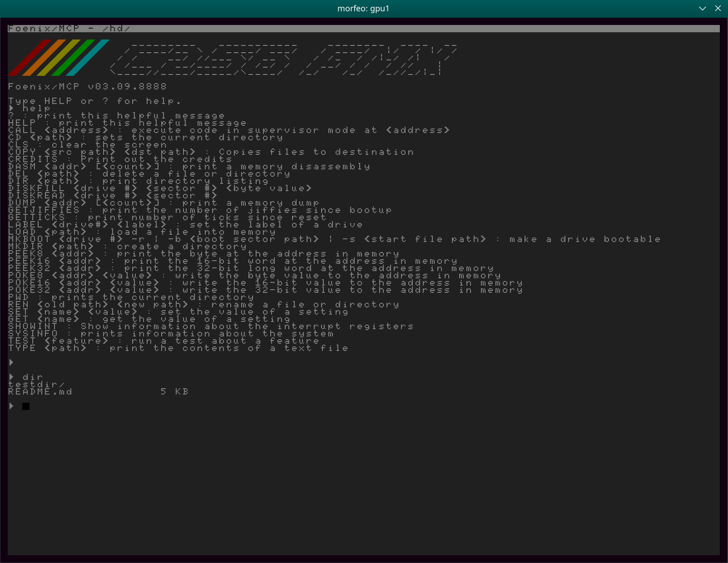Screen dimensions: 728x563
Task: Click the 'DEL <path>' help line
Action: pos(149,173)
